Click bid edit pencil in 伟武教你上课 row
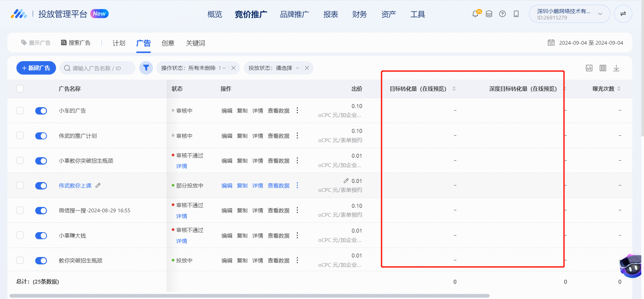This screenshot has width=644, height=299. (x=346, y=181)
